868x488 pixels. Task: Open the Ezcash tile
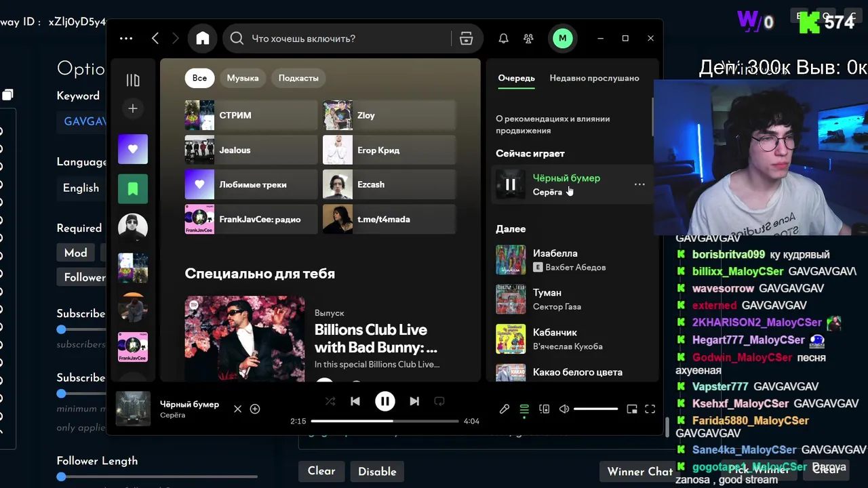389,184
